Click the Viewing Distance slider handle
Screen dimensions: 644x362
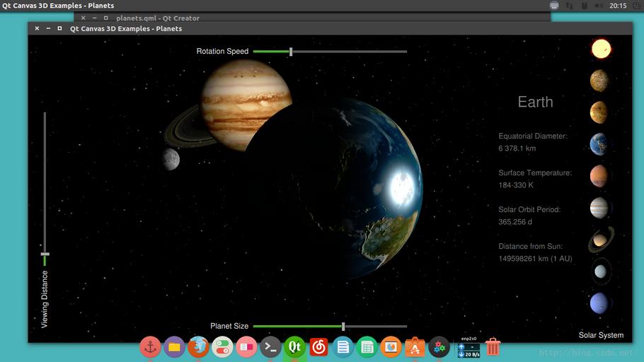45,254
